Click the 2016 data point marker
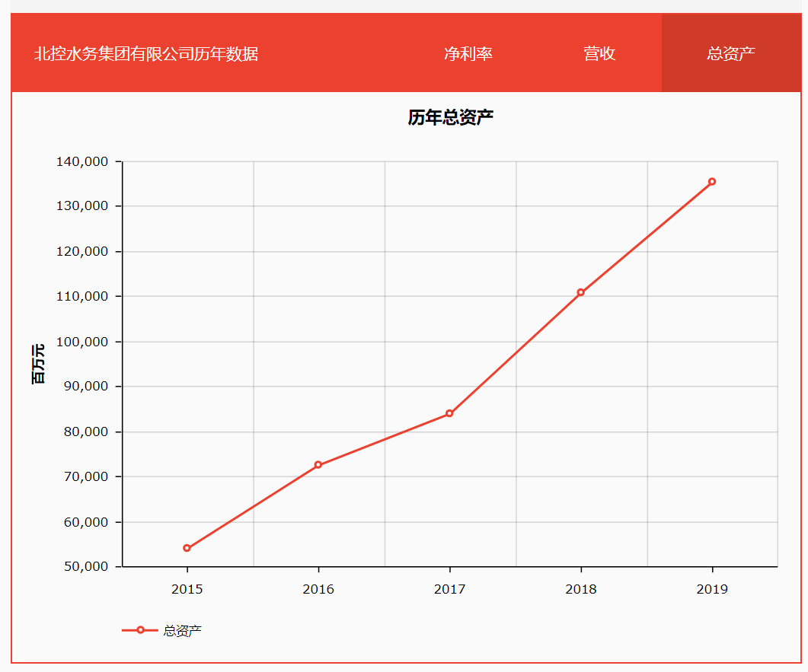This screenshot has height=672, width=808. tap(318, 464)
